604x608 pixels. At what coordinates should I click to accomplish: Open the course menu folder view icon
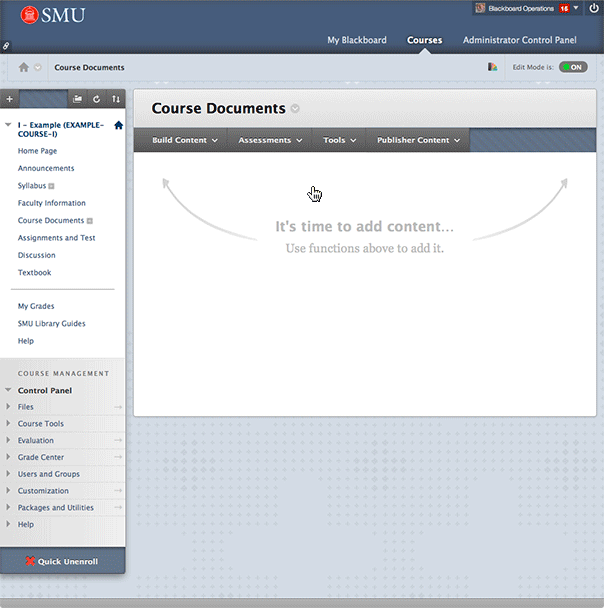click(x=78, y=99)
